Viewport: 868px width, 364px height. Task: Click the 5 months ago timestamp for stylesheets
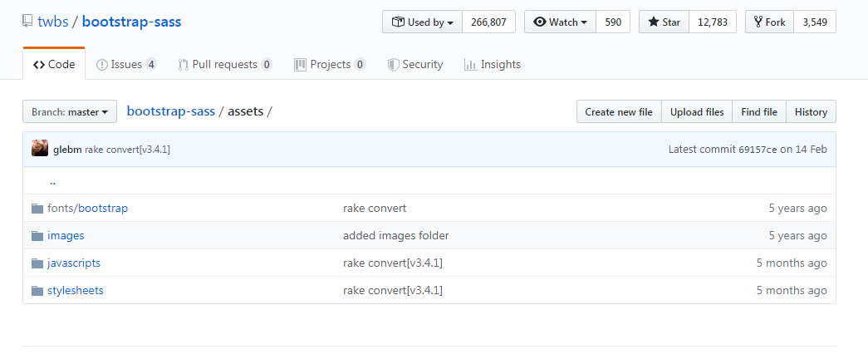792,290
